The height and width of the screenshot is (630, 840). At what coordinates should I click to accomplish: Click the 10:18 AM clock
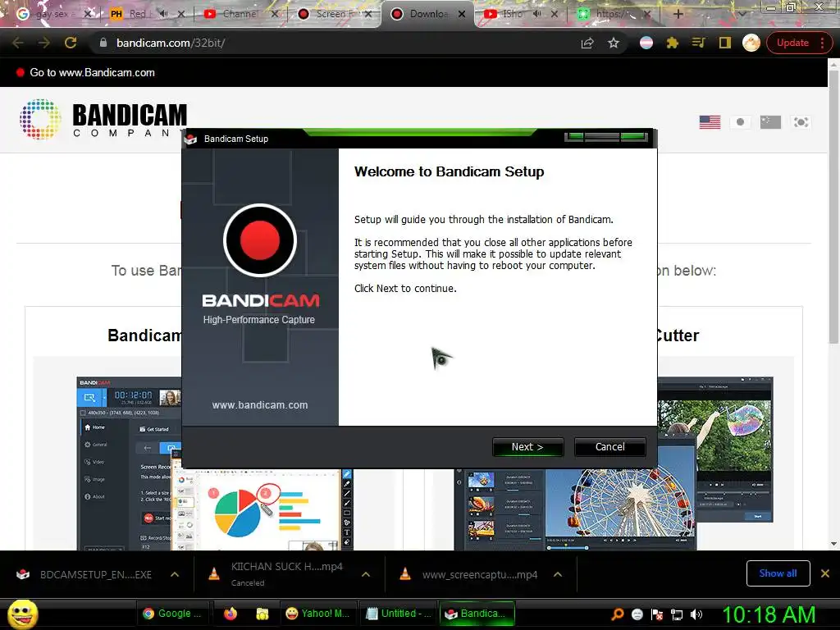(768, 614)
